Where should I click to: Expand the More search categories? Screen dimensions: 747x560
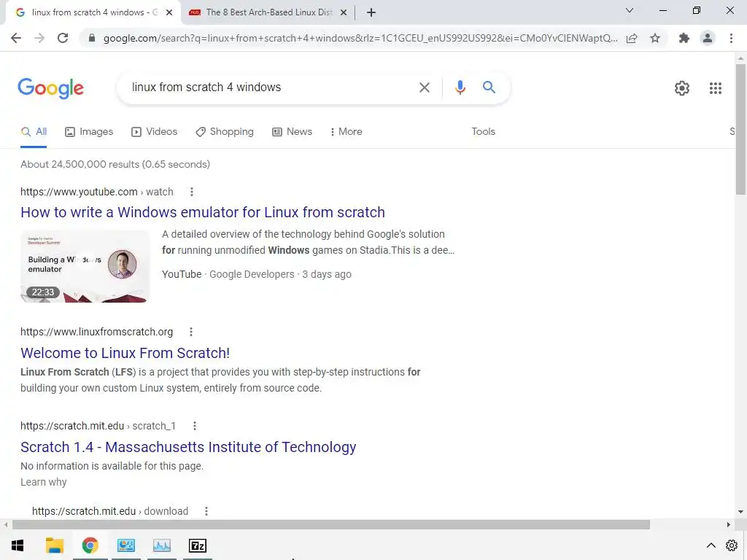(x=346, y=132)
